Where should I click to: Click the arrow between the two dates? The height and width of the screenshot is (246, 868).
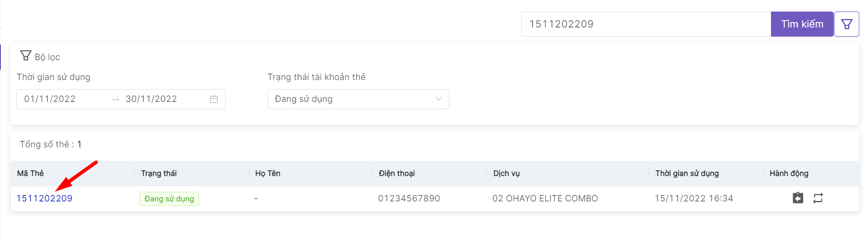(x=115, y=99)
